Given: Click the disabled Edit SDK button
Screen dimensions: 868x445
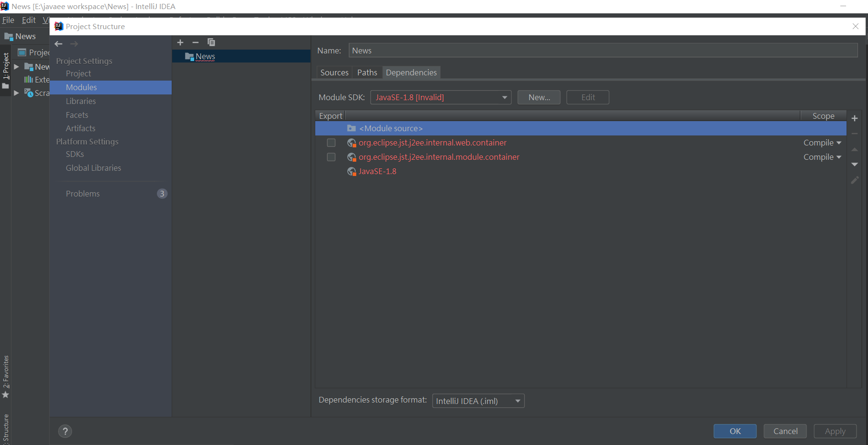Looking at the screenshot, I should coord(588,97).
